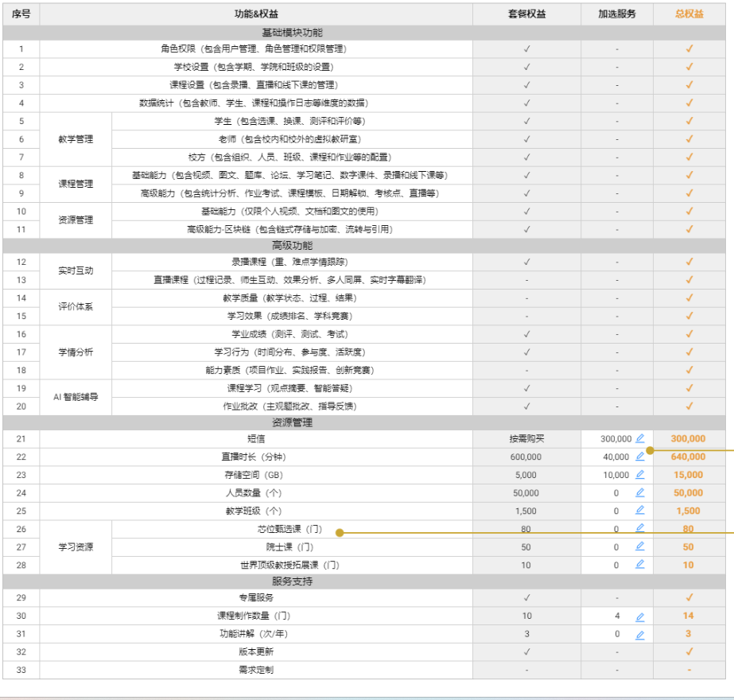
Task: Click the edit icon for 教学班级
Action: [640, 511]
